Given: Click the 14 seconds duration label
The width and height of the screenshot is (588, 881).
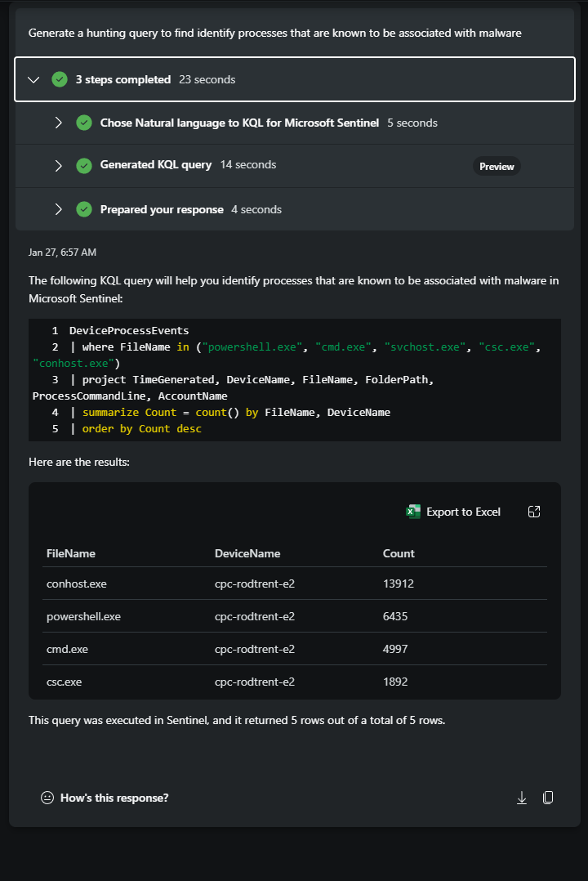Looking at the screenshot, I should (x=248, y=164).
